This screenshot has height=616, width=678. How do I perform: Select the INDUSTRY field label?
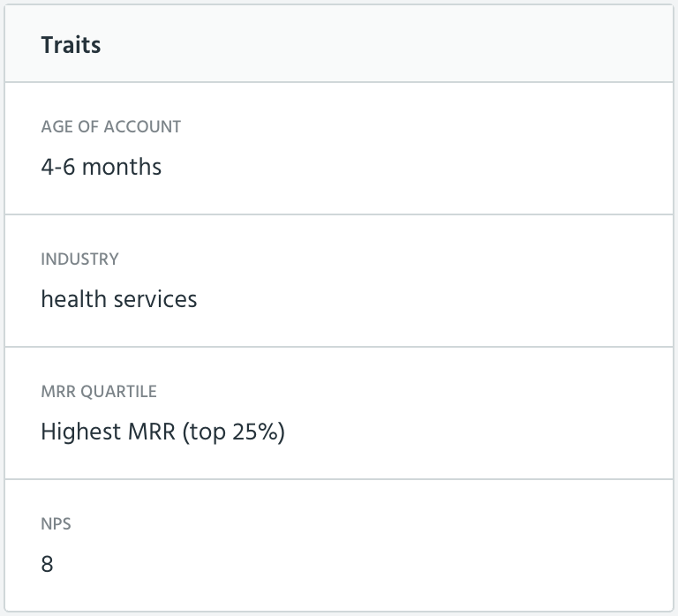(79, 259)
